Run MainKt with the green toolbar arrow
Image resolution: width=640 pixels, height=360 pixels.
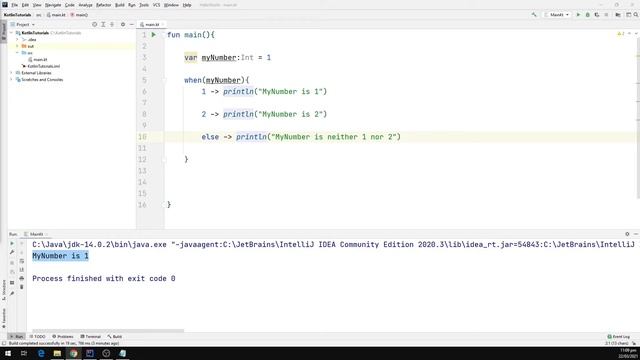(578, 15)
